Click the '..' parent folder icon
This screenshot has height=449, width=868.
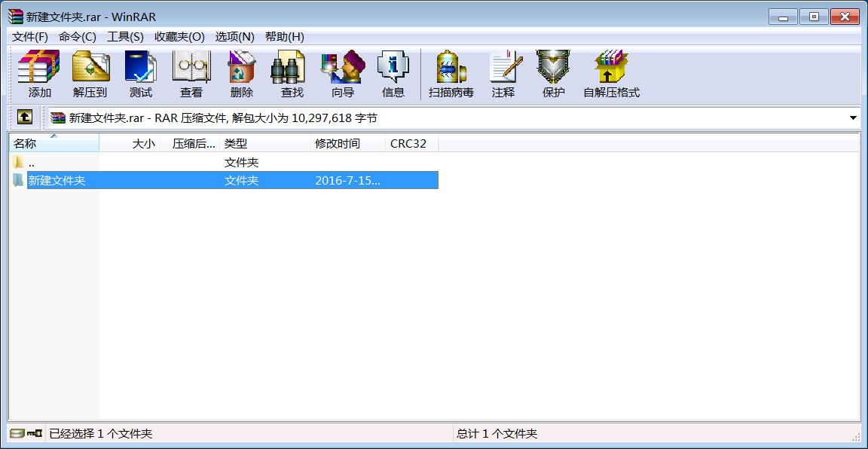coord(18,162)
